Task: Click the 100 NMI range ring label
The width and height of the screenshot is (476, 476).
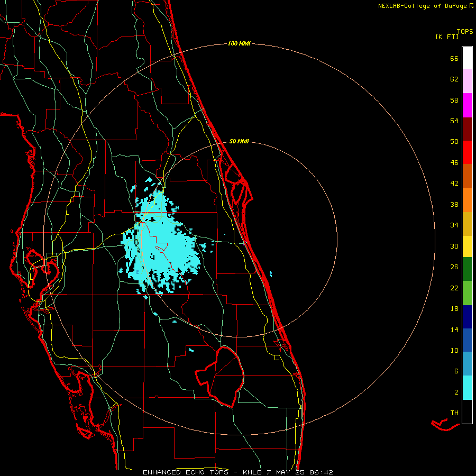Action: coord(239,44)
